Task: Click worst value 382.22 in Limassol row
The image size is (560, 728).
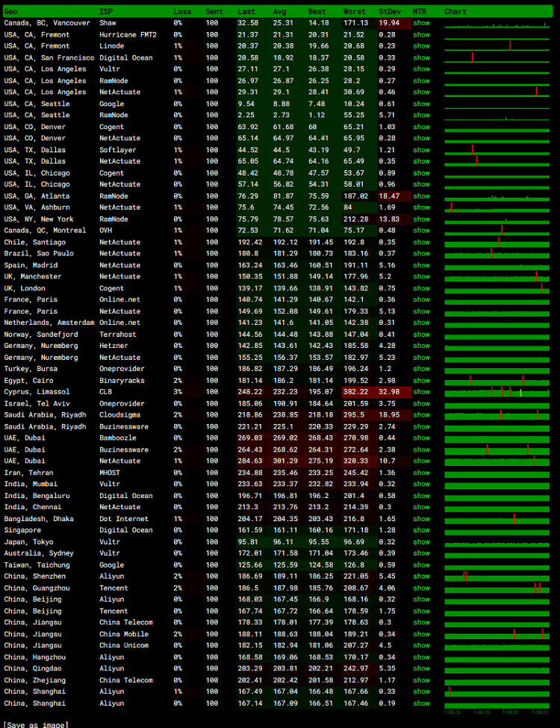Action: (355, 392)
